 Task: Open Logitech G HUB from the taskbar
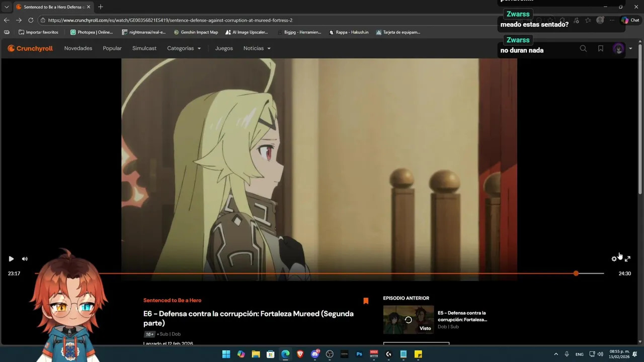point(388,354)
